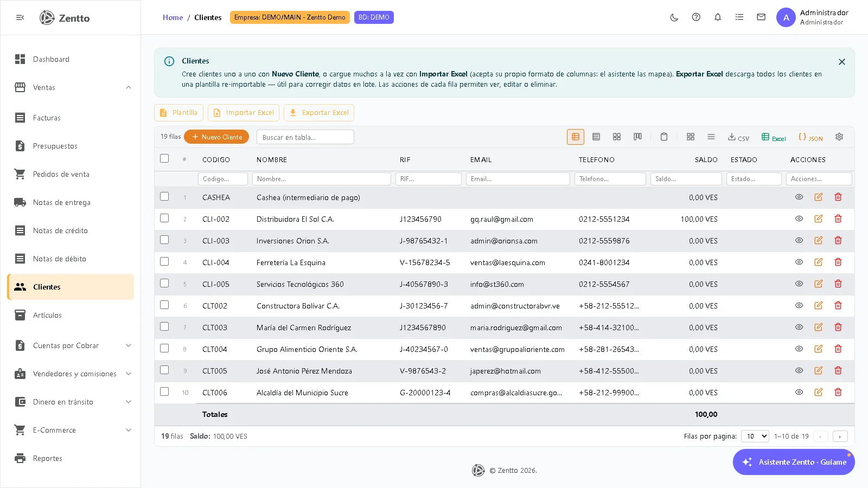Switch to cards view icon
The image size is (868, 488).
[x=617, y=137]
